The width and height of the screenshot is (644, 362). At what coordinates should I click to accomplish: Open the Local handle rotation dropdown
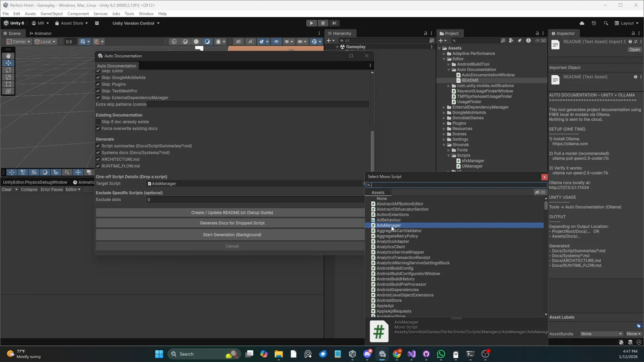point(45,41)
